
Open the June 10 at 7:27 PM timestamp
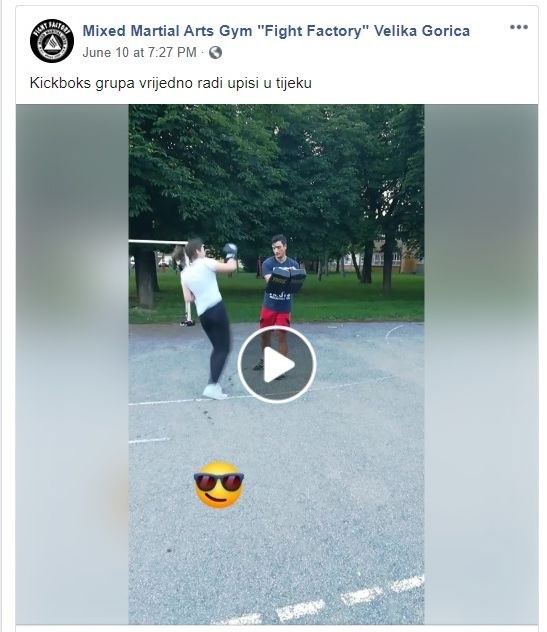139,52
